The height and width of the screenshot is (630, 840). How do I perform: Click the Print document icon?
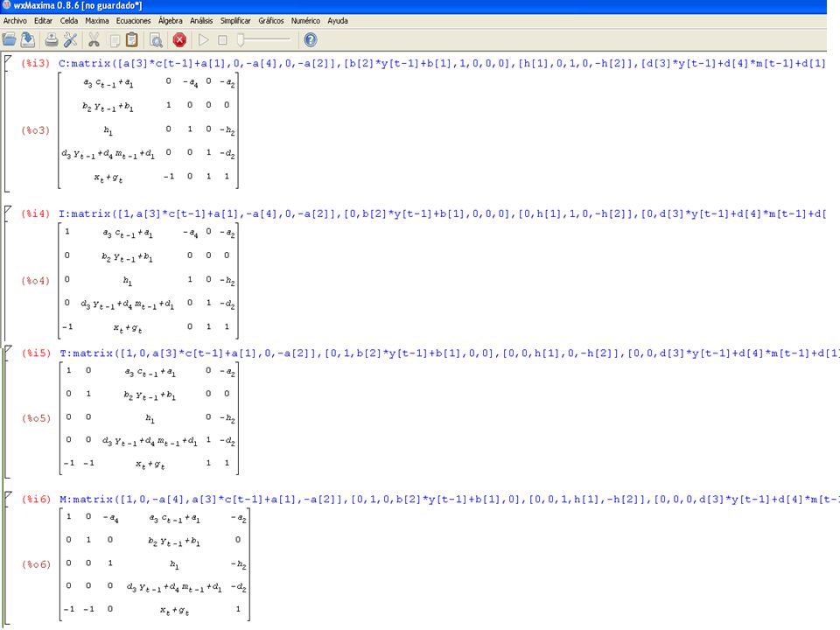click(52, 39)
